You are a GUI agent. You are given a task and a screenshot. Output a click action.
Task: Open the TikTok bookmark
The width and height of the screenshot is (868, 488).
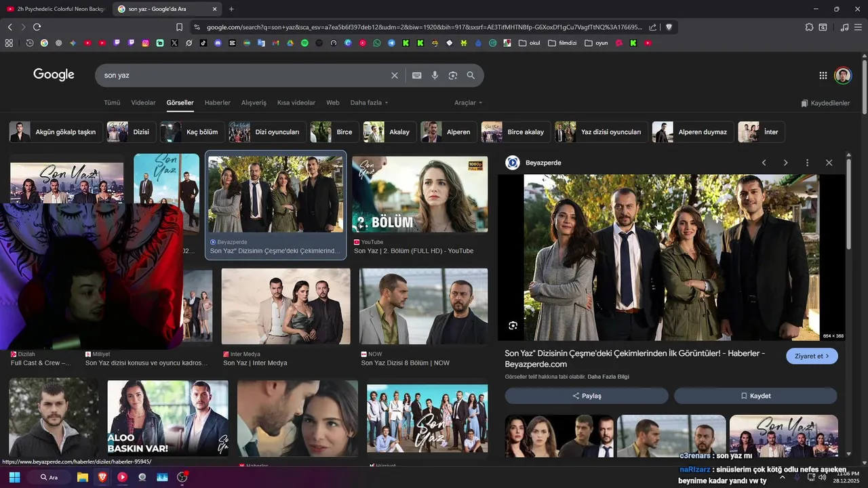tap(203, 43)
